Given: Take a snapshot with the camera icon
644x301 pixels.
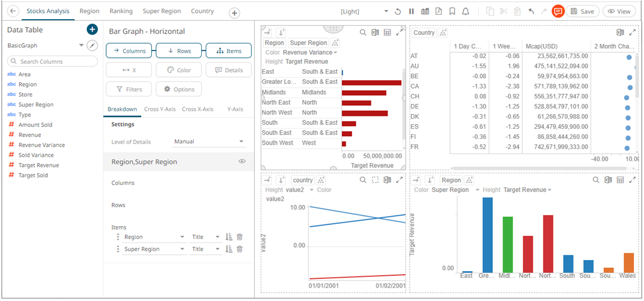Looking at the screenshot, I should pyautogui.click(x=425, y=11).
